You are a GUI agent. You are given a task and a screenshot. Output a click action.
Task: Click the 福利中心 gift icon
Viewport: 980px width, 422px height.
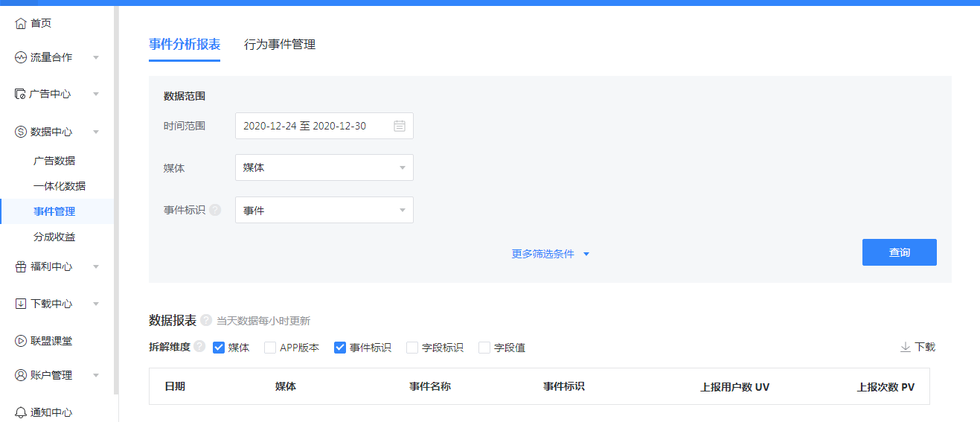point(21,266)
